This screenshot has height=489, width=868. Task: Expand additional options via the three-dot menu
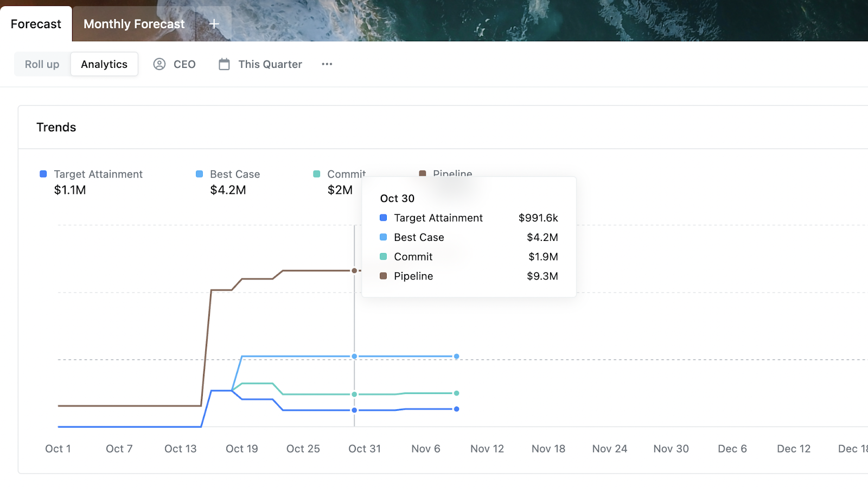(x=326, y=64)
